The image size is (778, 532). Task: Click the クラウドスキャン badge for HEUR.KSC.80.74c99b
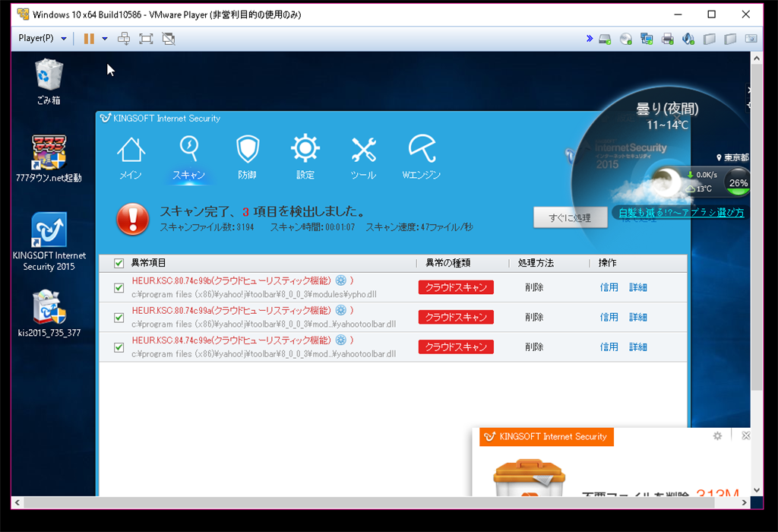click(456, 287)
